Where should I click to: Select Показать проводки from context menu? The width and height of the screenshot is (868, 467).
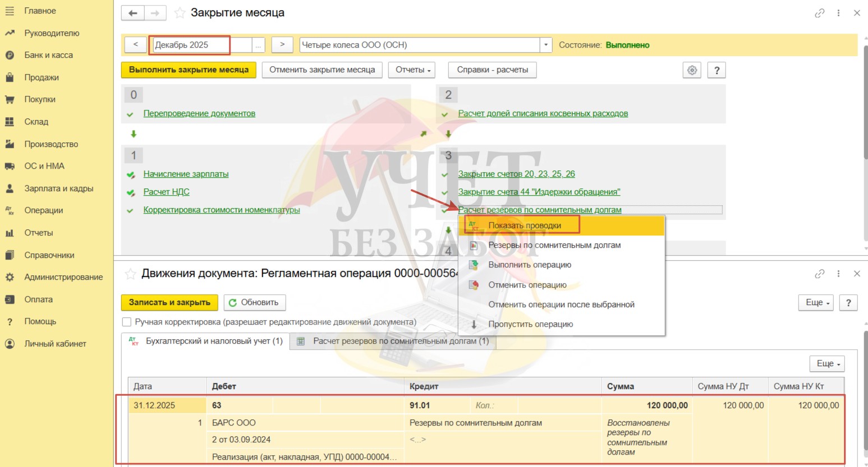click(x=524, y=225)
